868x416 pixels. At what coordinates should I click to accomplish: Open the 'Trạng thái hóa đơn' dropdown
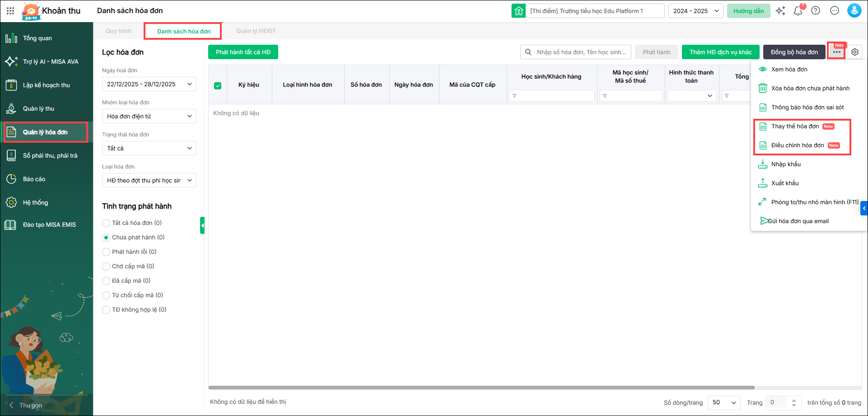[149, 148]
